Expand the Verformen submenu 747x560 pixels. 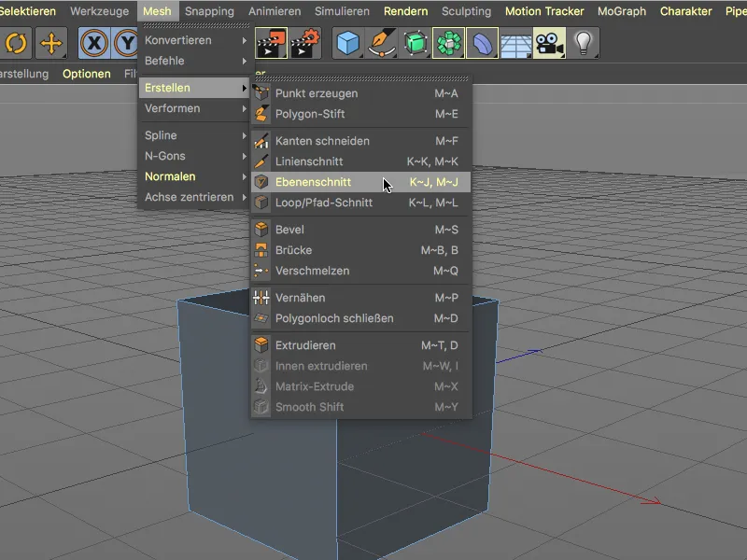tap(194, 108)
